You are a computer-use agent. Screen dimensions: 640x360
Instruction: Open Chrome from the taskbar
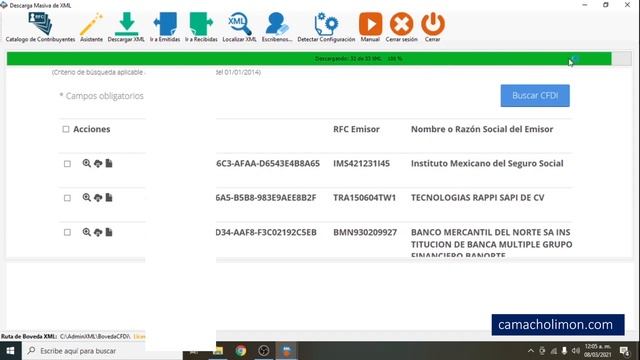(241, 351)
